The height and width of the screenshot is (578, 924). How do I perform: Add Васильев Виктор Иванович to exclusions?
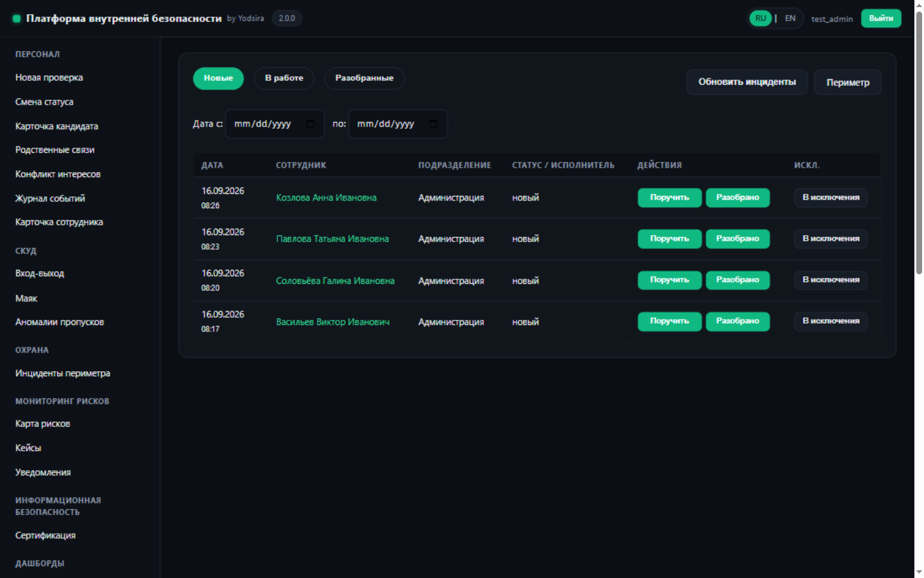click(x=831, y=321)
